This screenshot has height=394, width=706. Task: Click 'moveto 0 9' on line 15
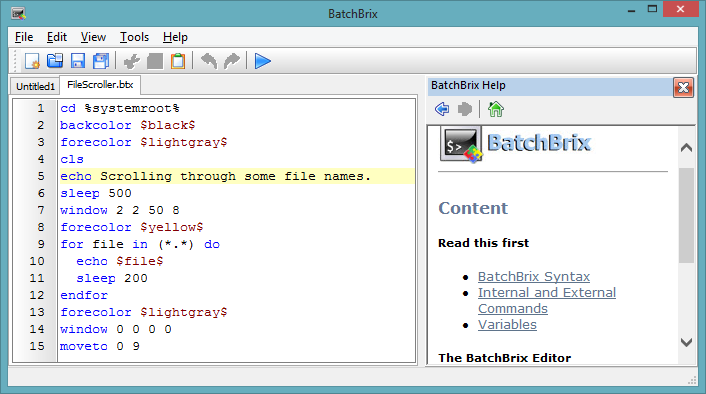pos(100,346)
